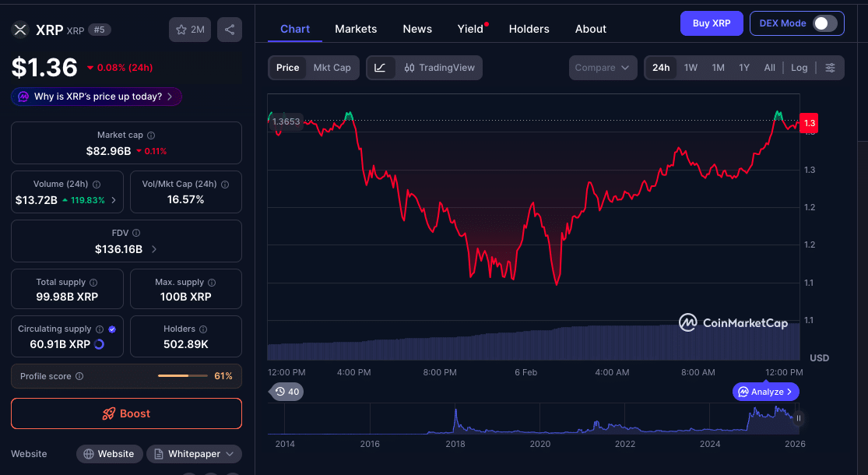Click Vol/Mkt Cap info icon
The image size is (868, 475).
coord(225,185)
